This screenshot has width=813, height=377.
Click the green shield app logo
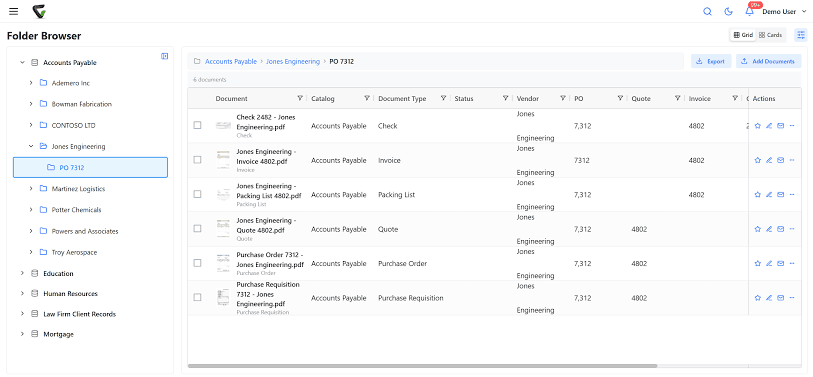click(39, 11)
